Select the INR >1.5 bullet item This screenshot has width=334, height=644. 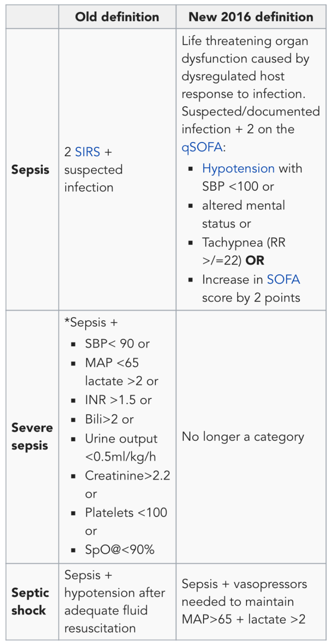pyautogui.click(x=118, y=400)
